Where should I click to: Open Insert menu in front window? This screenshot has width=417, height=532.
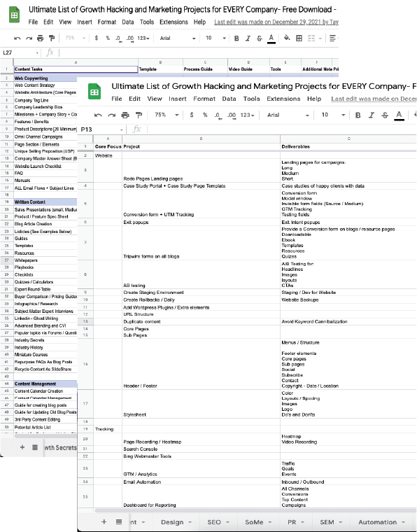pos(178,99)
